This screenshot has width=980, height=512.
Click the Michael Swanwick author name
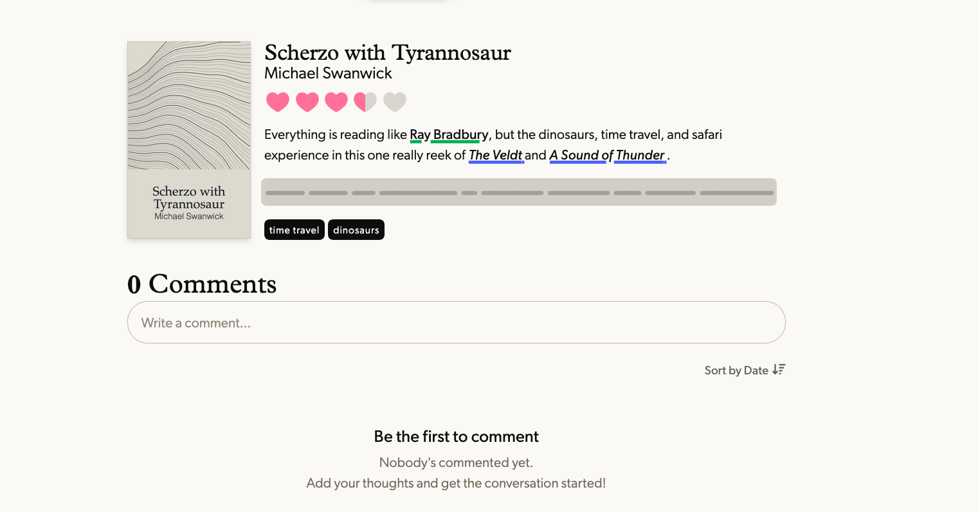point(328,73)
